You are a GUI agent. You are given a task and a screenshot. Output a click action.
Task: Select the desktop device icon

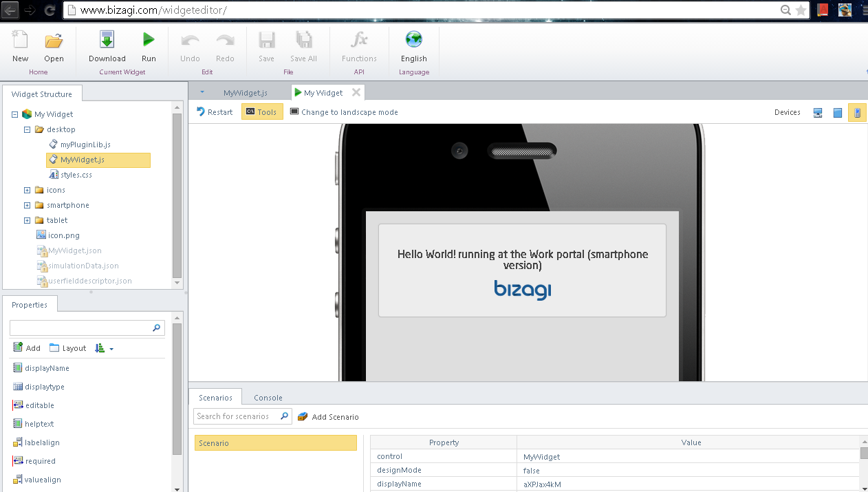pos(818,113)
